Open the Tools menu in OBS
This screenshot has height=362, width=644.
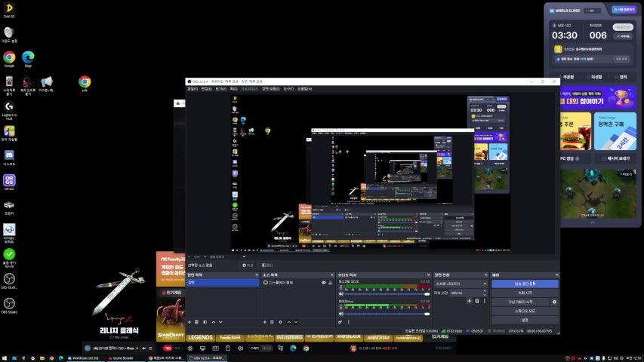288,89
